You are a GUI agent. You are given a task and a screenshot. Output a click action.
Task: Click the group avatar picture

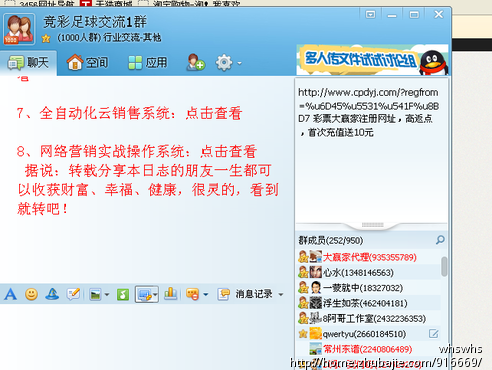(x=19, y=29)
